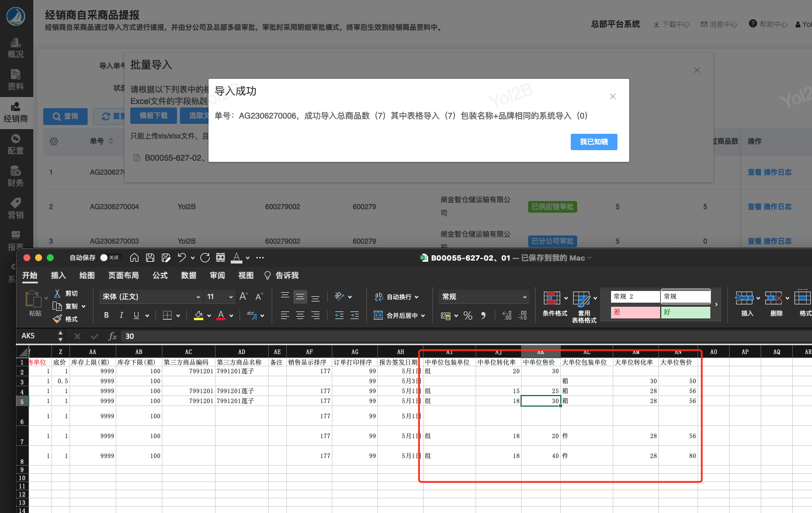This screenshot has width=812, height=513.
Task: Click the Format Painter brush icon
Action: 57,319
